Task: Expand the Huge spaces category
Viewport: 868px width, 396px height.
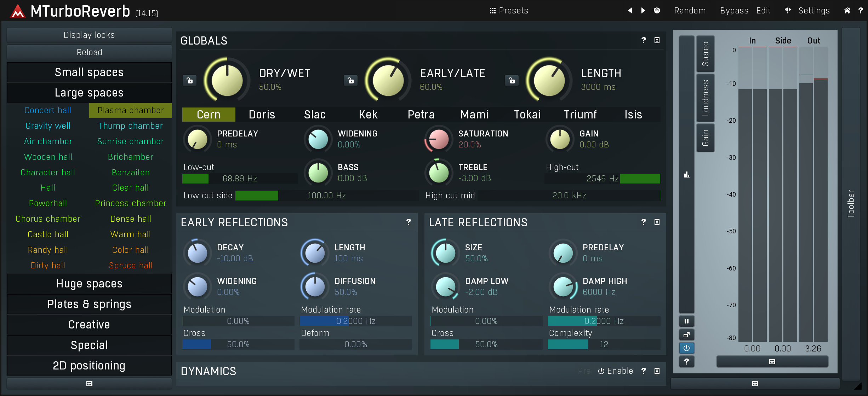Action: pos(89,284)
